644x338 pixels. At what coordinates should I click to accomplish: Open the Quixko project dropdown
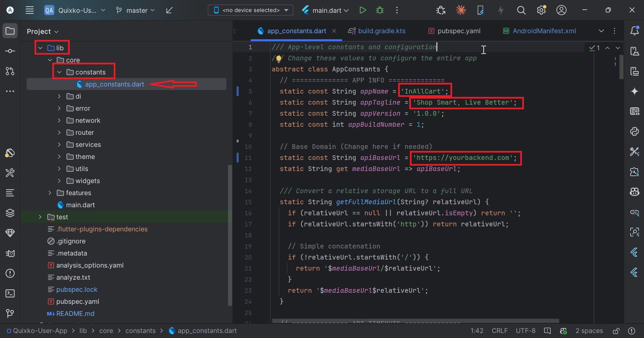[x=75, y=10]
